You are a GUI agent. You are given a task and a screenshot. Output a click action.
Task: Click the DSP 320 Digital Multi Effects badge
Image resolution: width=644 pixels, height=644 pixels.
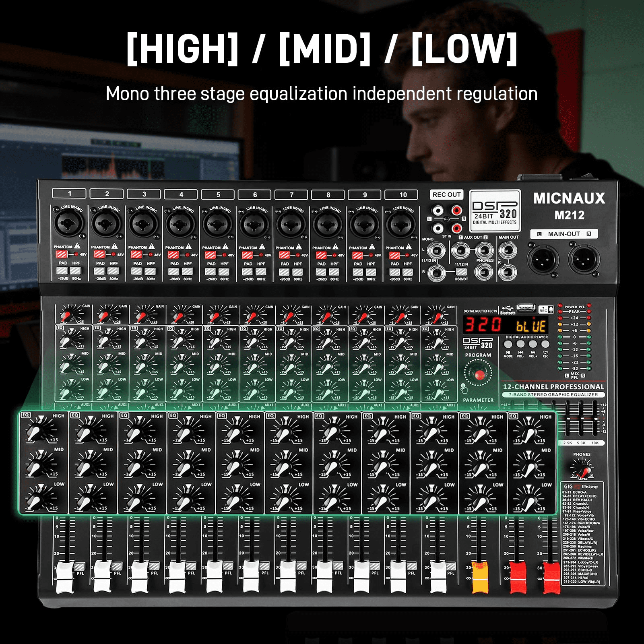495,212
